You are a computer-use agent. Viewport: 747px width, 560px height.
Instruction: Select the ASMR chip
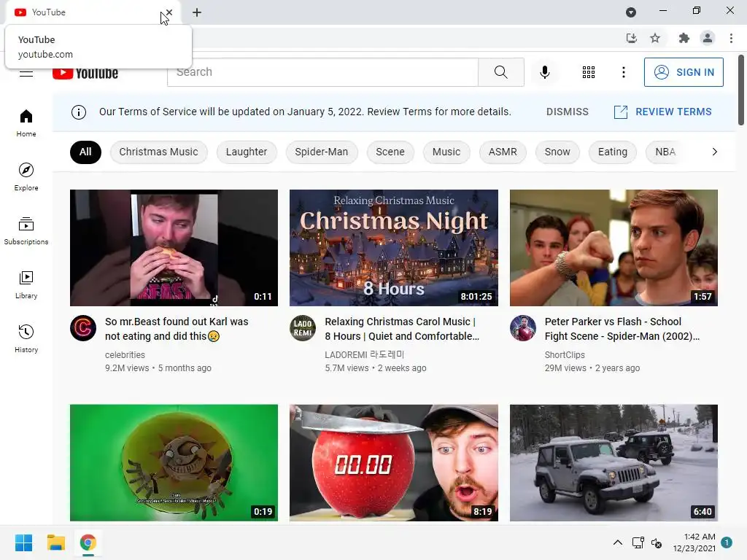503,152
